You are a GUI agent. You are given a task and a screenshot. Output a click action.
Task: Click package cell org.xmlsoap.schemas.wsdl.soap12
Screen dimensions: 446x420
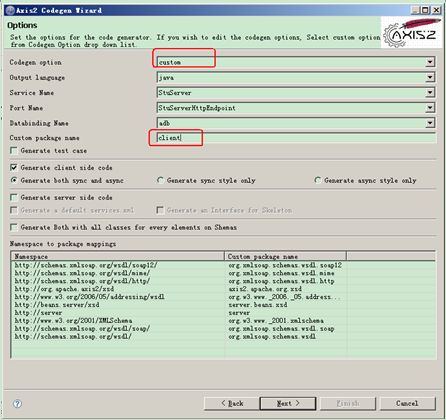click(285, 265)
